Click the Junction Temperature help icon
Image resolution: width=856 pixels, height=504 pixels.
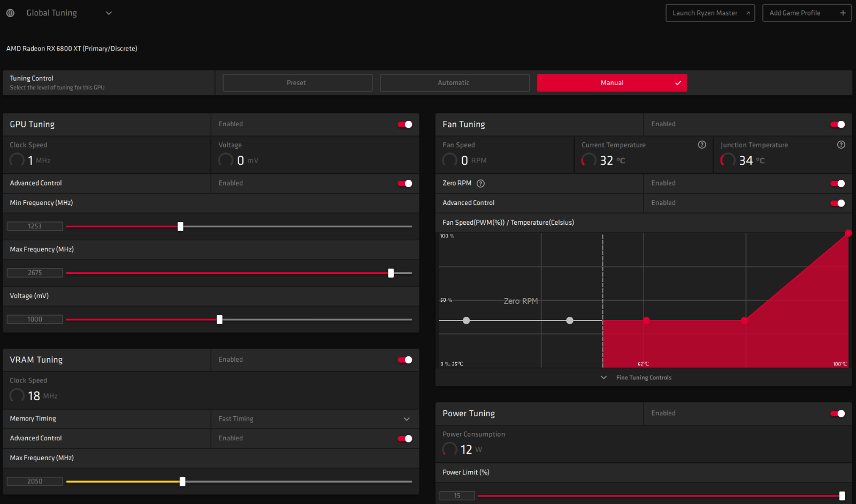841,144
